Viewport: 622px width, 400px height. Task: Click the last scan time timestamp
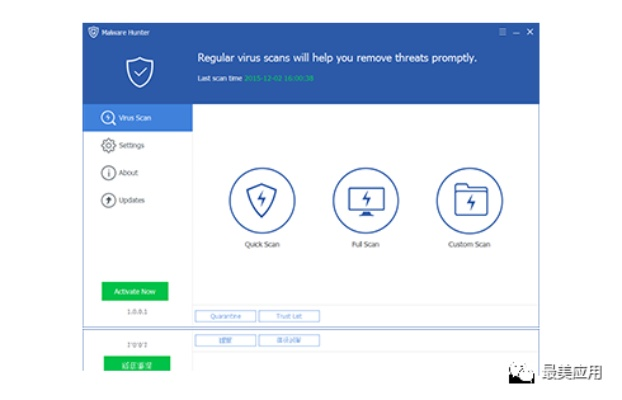coord(279,78)
